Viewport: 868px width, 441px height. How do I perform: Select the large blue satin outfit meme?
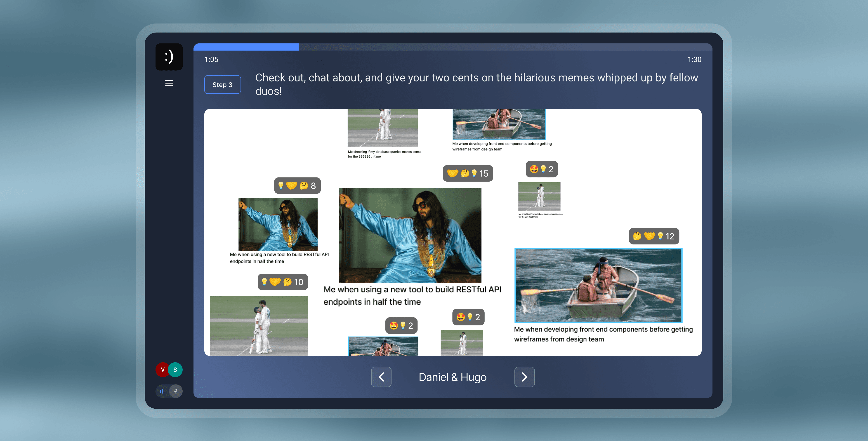pyautogui.click(x=410, y=235)
